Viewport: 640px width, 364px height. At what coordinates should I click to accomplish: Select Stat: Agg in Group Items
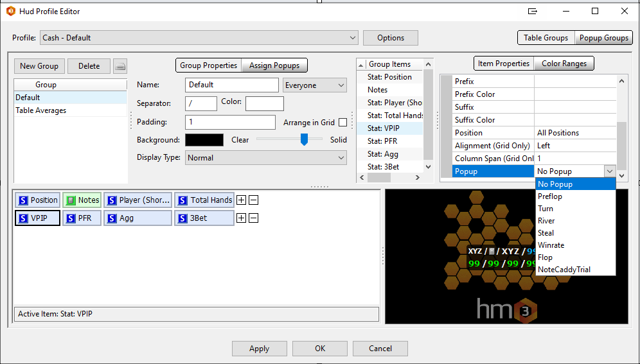(390, 154)
